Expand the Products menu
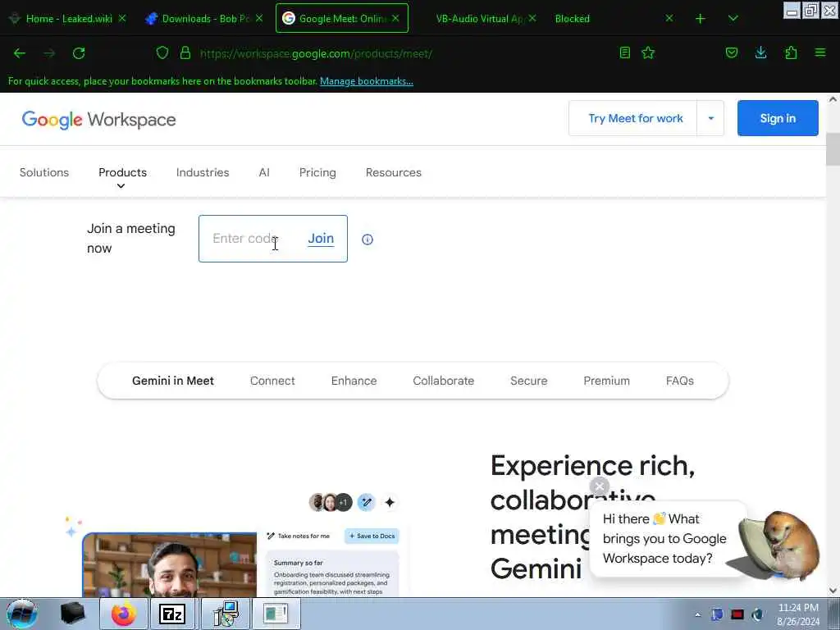 [x=123, y=172]
